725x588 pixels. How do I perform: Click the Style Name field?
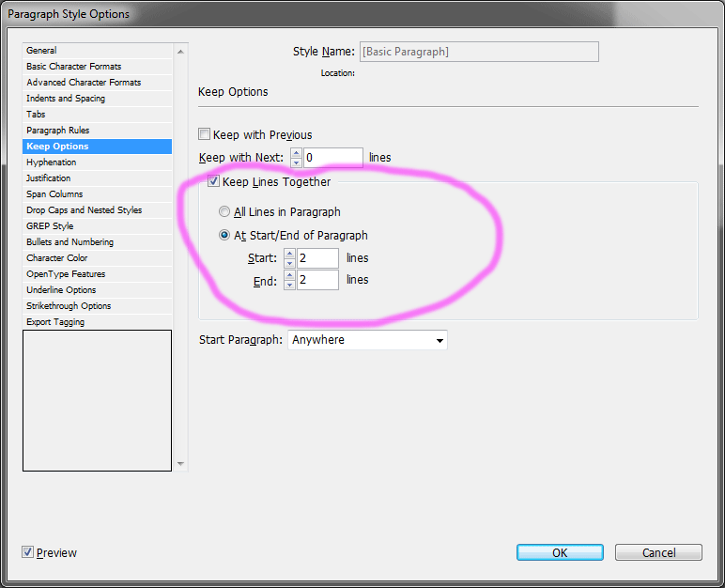[479, 52]
